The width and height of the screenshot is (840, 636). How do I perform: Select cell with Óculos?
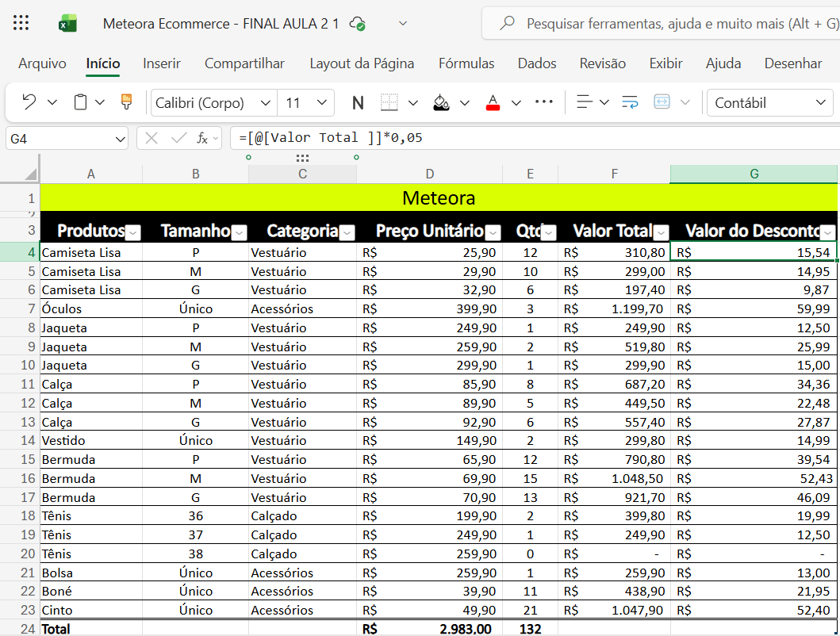tap(91, 308)
